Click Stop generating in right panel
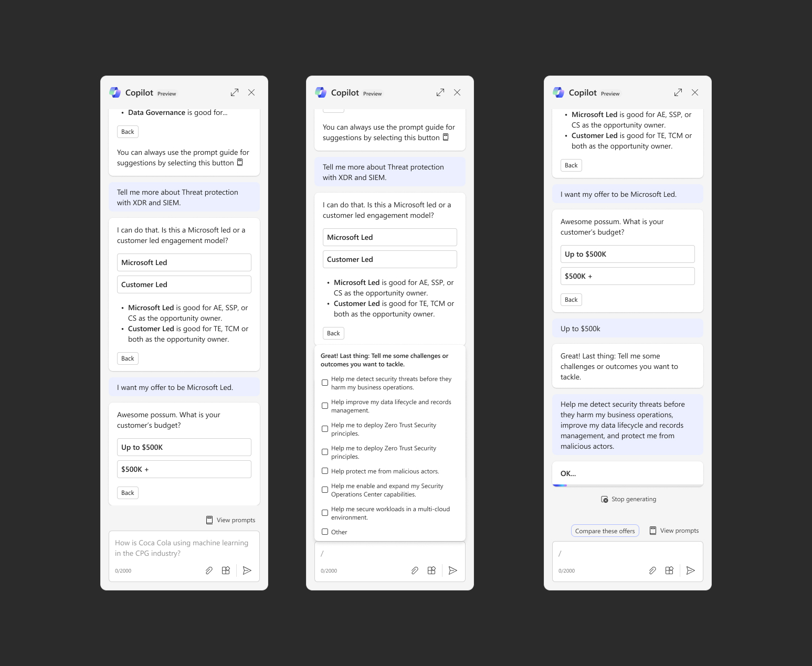Viewport: 812px width, 666px height. (628, 499)
